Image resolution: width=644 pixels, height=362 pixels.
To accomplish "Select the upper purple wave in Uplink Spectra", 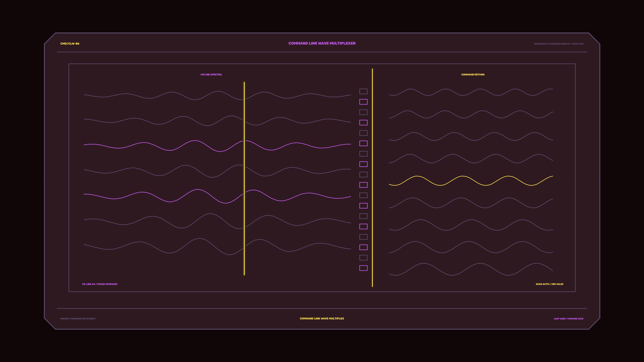I will point(217,146).
